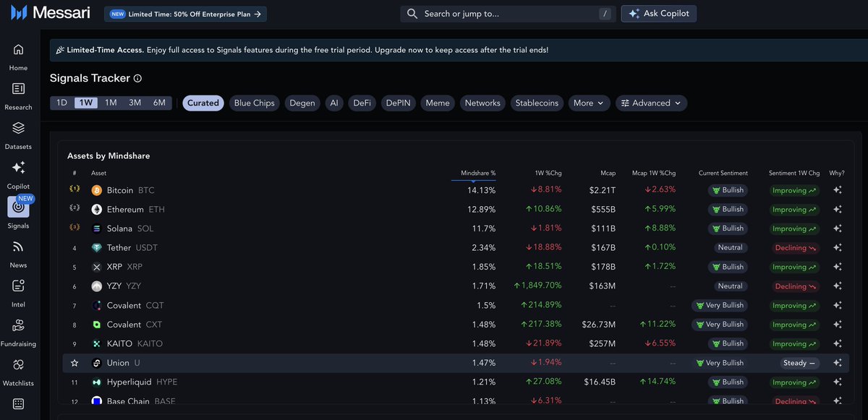Click the YZY coin icon
The width and height of the screenshot is (868, 420).
[97, 286]
